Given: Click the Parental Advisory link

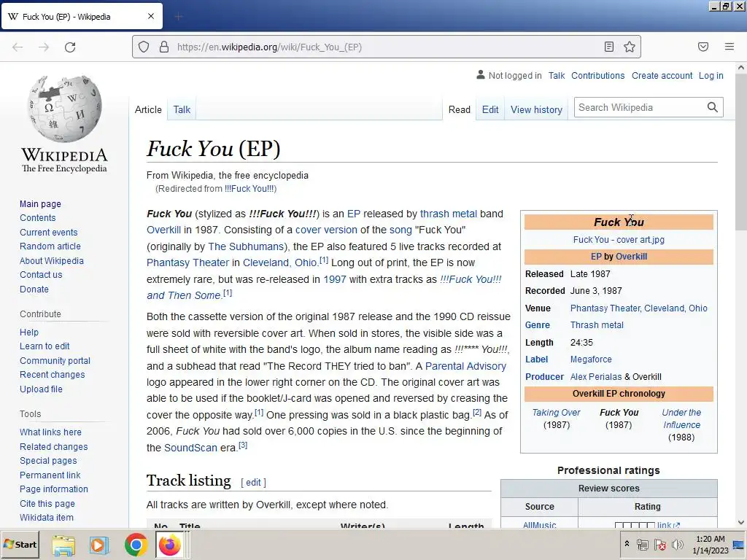Looking at the screenshot, I should (x=465, y=366).
